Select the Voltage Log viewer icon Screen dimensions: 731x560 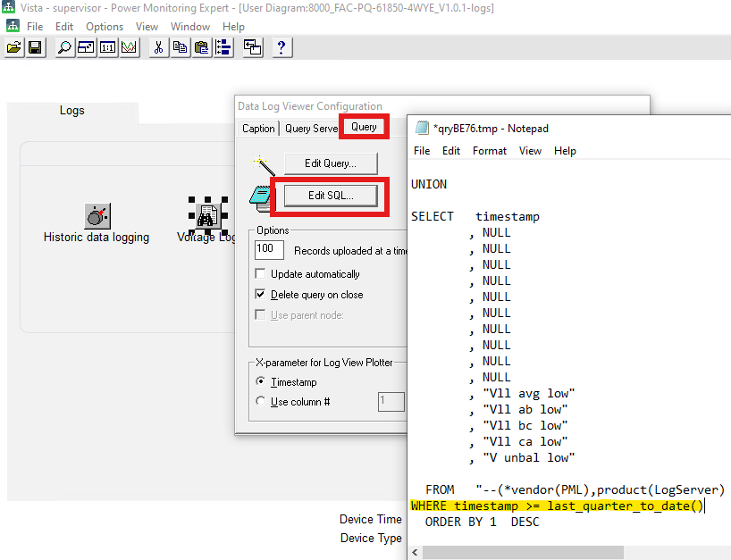click(x=208, y=216)
